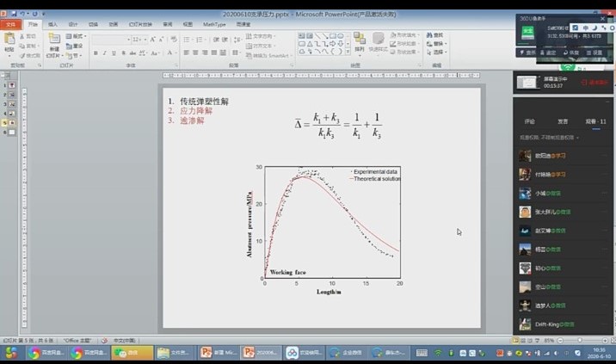
Task: Open the Text Direction dropdown
Action: point(261,36)
